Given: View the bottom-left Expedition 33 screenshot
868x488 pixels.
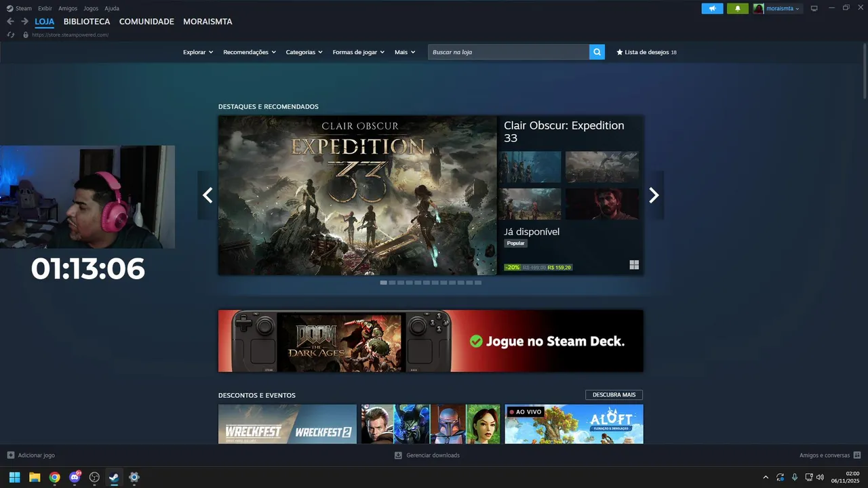Looking at the screenshot, I should click(530, 204).
